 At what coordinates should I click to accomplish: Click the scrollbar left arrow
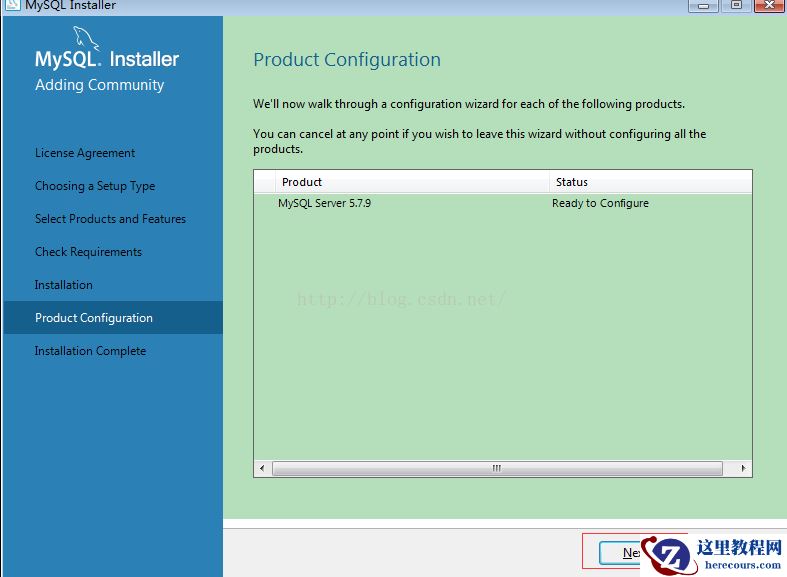[x=262, y=469]
